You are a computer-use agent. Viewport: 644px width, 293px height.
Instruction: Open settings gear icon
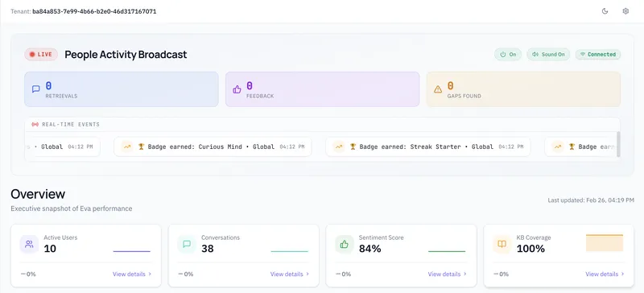(x=625, y=11)
